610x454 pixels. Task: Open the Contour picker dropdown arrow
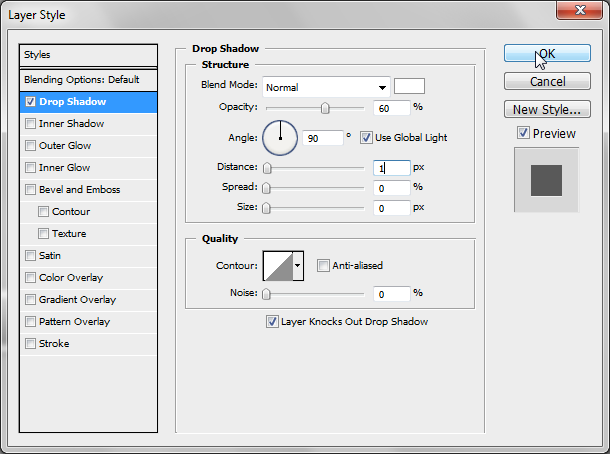pos(298,266)
